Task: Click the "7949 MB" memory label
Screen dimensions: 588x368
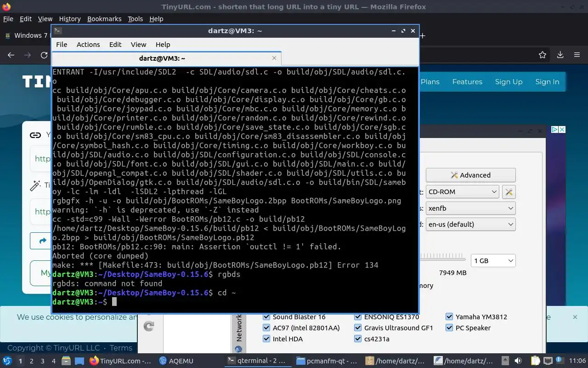Action: pos(452,273)
